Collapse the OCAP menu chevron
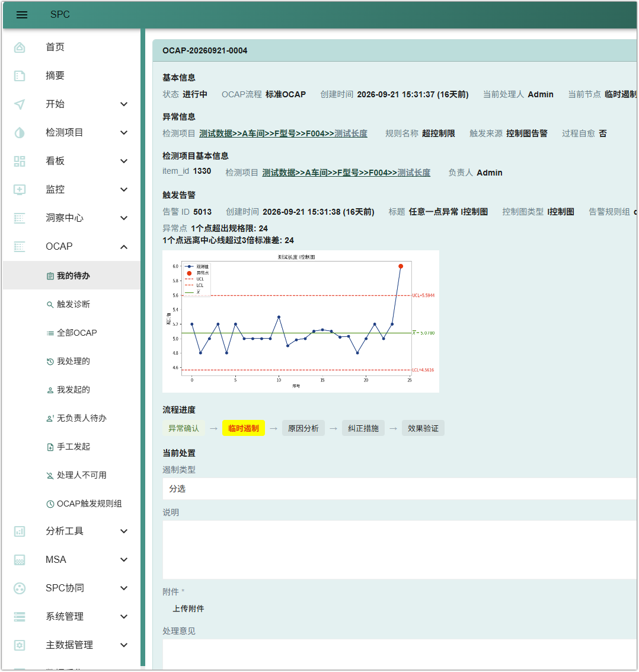The height and width of the screenshot is (672, 639). click(x=124, y=246)
